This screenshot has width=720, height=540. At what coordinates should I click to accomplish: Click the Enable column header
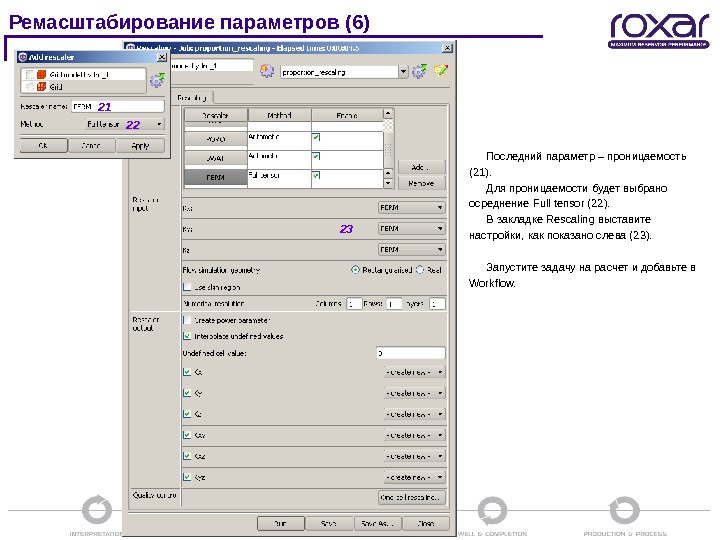coord(347,115)
